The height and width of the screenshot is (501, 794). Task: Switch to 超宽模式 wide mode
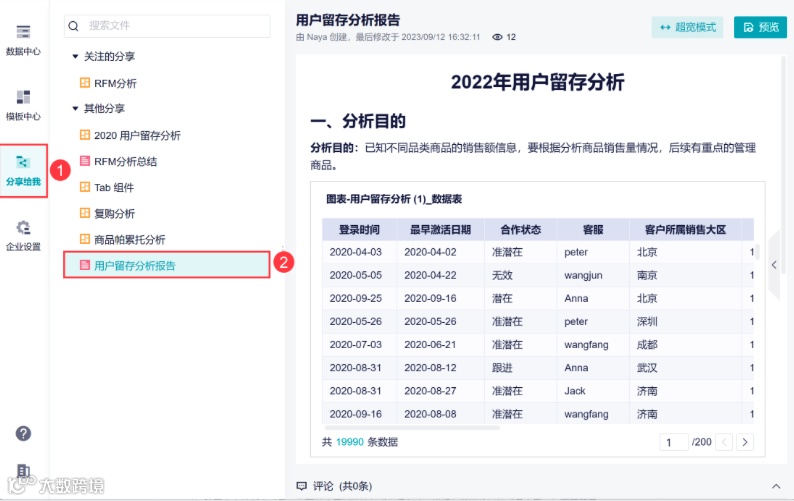click(x=687, y=27)
